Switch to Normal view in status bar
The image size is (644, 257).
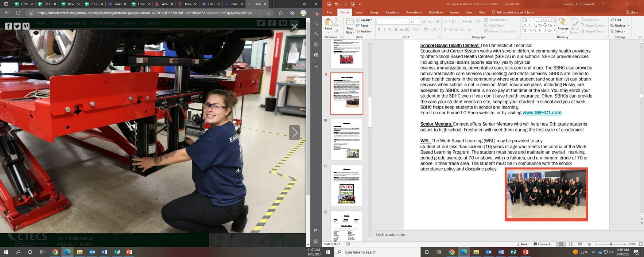tap(561, 244)
